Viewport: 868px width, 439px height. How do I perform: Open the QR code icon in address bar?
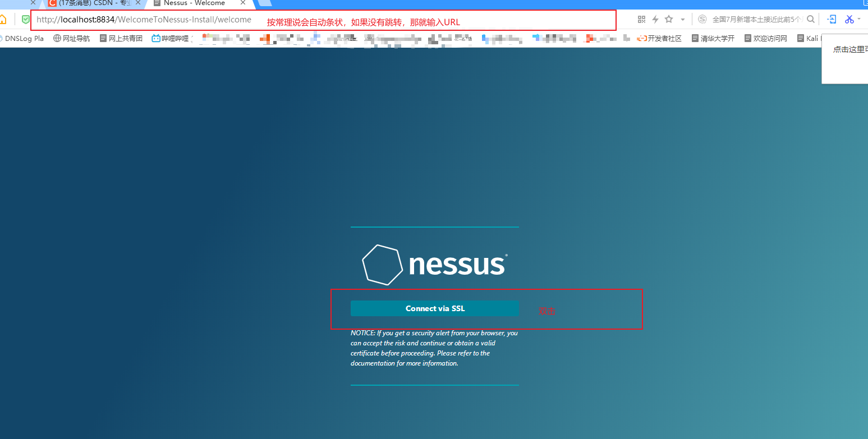[642, 19]
